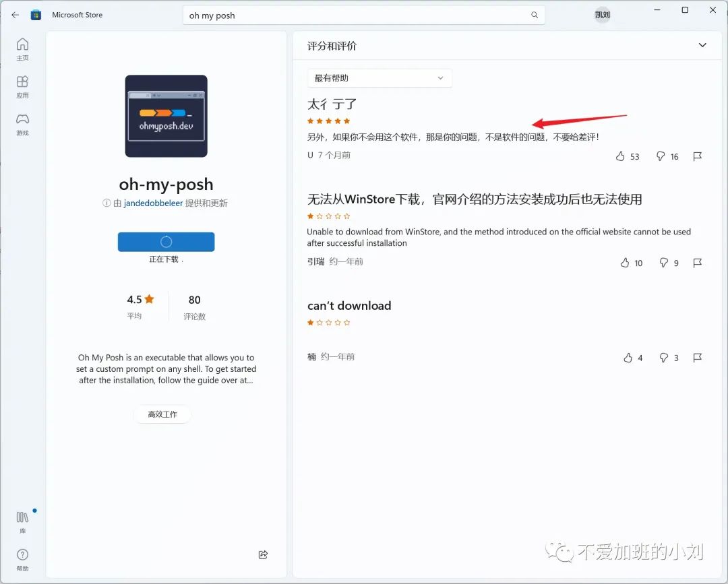This screenshot has width=728, height=584.
Task: Click the review author 楠
Action: click(x=311, y=357)
